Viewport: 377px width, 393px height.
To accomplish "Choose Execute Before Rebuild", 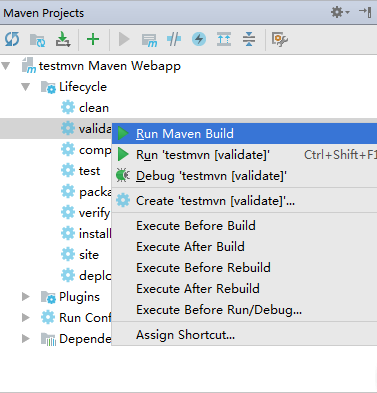I will pyautogui.click(x=244, y=268).
